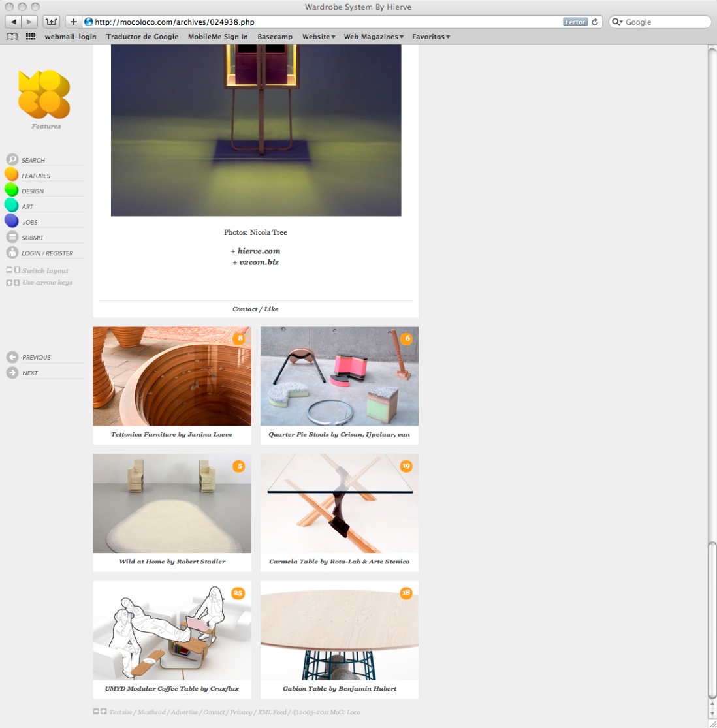Click the blue Jobs circle icon
Image resolution: width=717 pixels, height=728 pixels.
tap(12, 221)
